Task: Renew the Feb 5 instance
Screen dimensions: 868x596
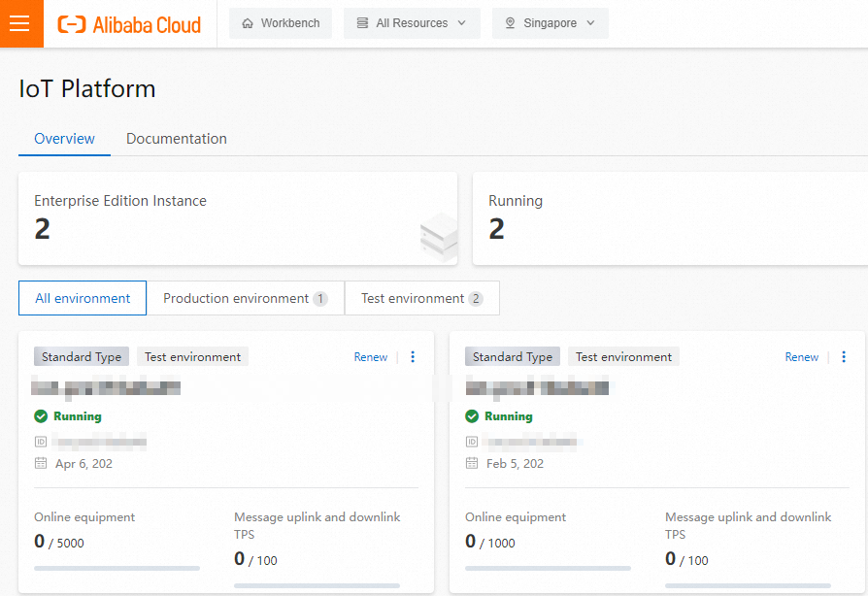Action: (x=802, y=357)
